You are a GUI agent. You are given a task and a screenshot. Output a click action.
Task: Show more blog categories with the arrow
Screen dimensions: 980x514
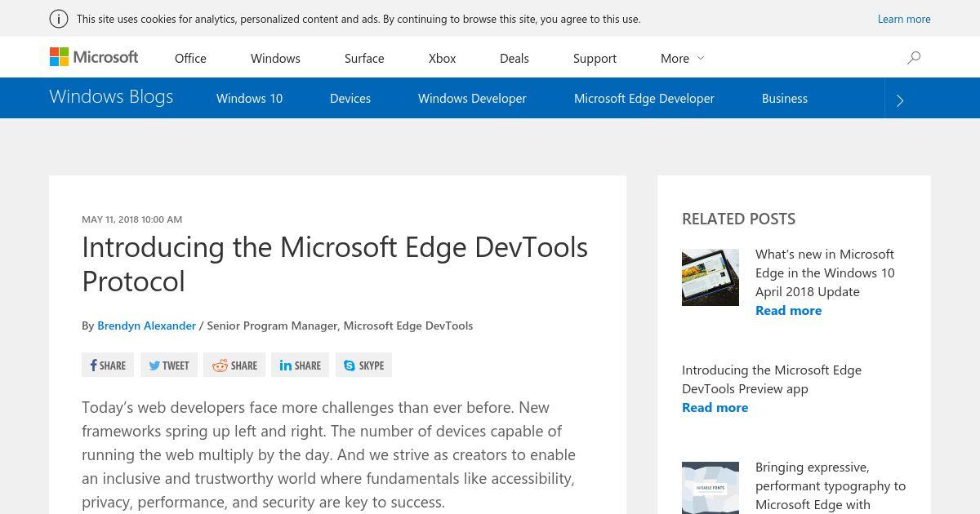pyautogui.click(x=900, y=100)
